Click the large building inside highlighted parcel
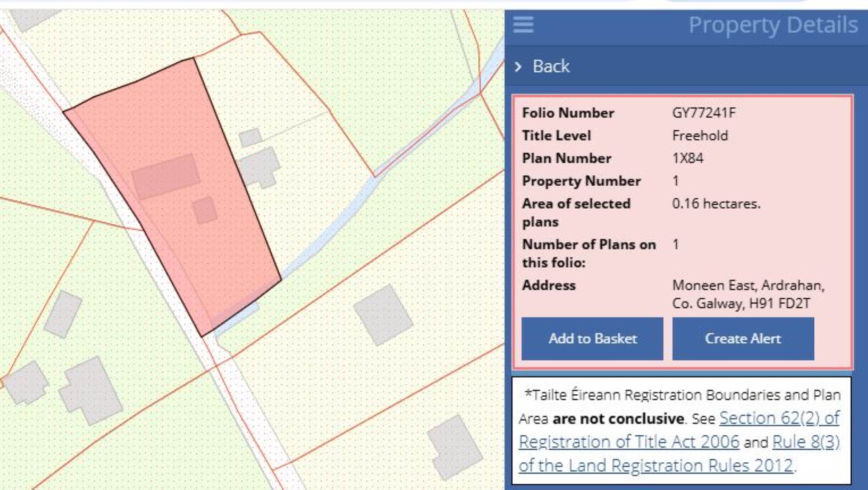This screenshot has width=868, height=490. tap(165, 177)
